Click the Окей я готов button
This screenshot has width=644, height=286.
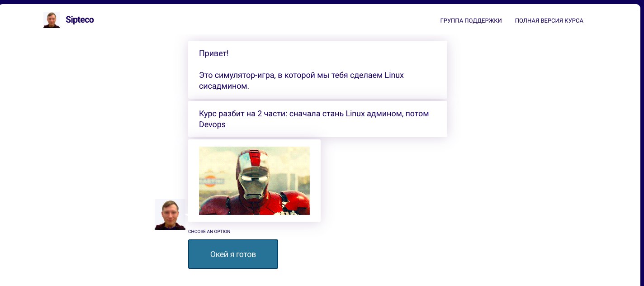coord(233,254)
